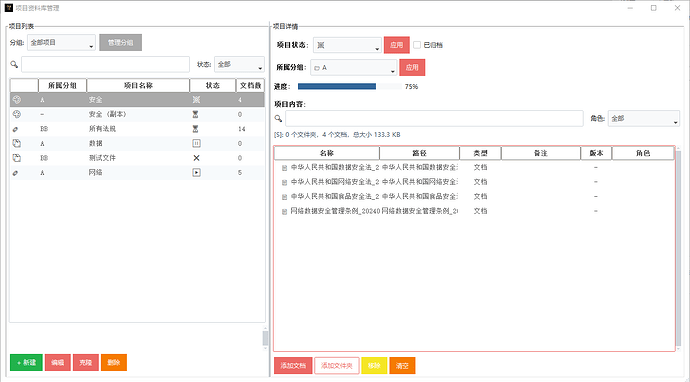Screen dimensions: 690x382
Task: Click the search icon above project contents
Action: (x=278, y=118)
